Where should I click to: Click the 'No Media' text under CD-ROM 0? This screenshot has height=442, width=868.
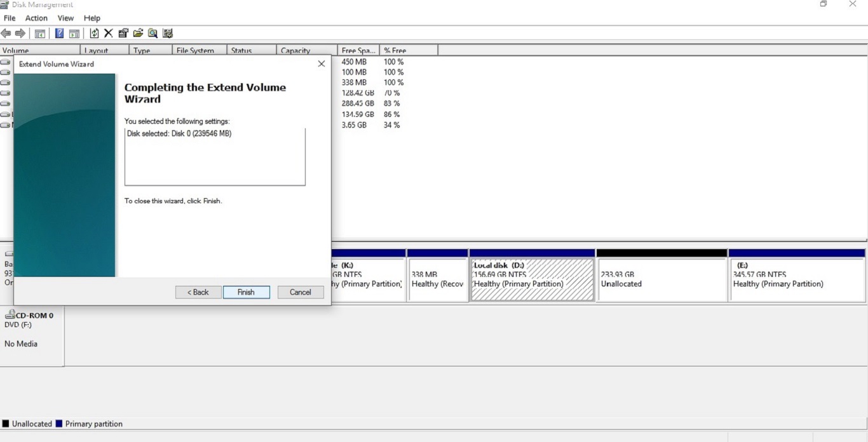[x=21, y=344]
